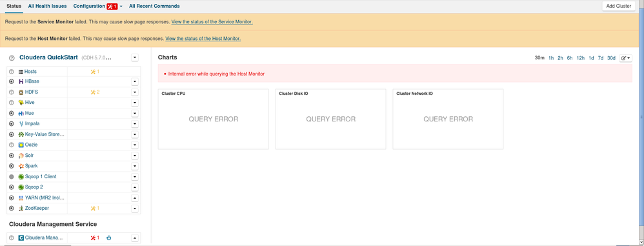Switch to the All Health Issues tab
The image size is (644, 246).
coord(47,6)
